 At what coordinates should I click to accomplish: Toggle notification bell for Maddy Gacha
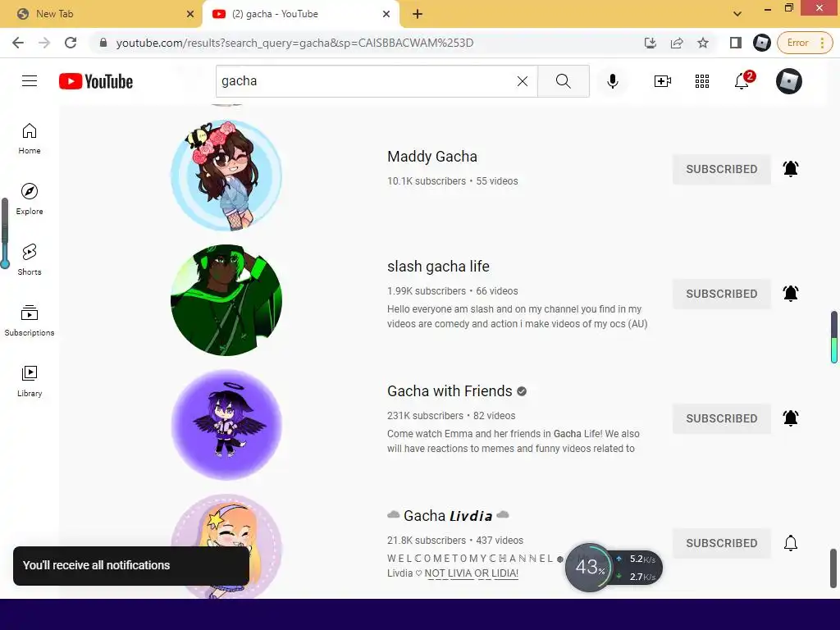click(791, 169)
